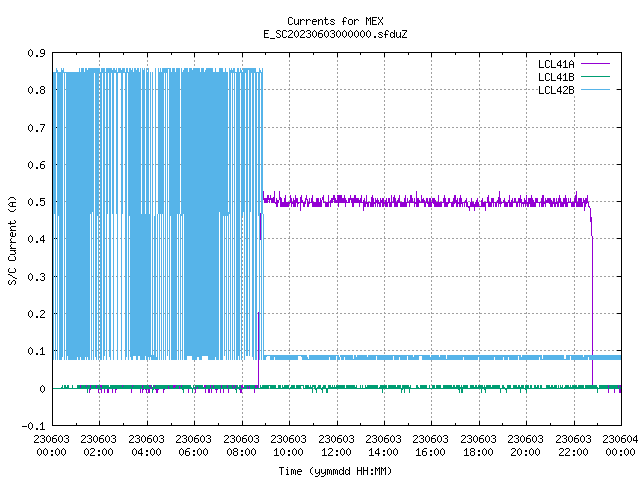The width and height of the screenshot is (640, 480).
Task: Click the y-axis tick value 0.4
Action: (x=36, y=239)
